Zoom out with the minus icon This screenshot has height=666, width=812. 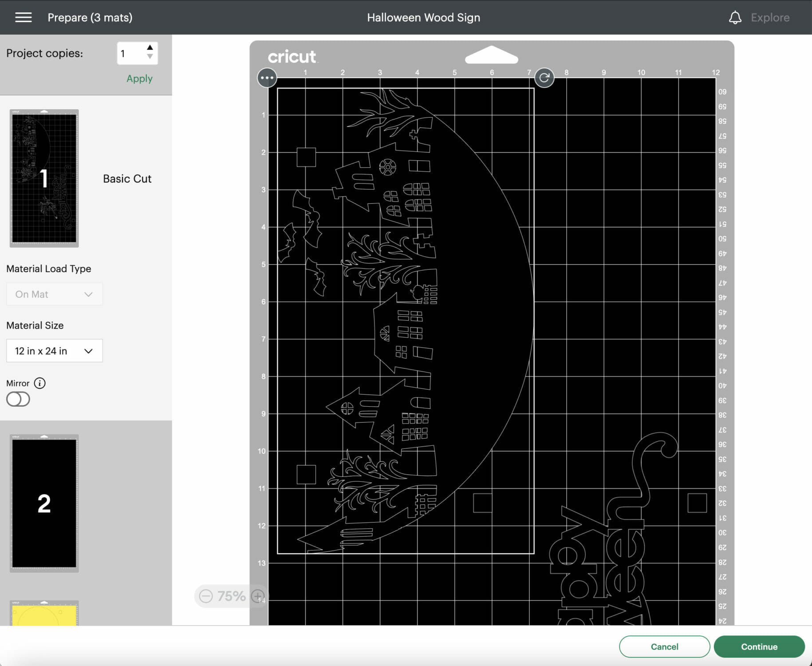click(x=206, y=596)
